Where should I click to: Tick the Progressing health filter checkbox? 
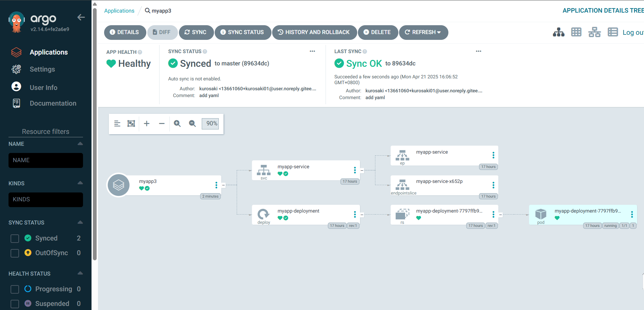pyautogui.click(x=15, y=289)
